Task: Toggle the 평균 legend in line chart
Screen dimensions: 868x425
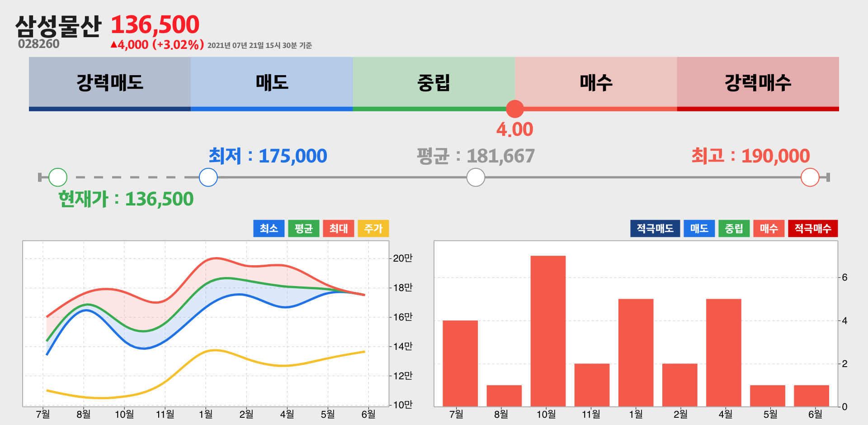Action: (304, 229)
